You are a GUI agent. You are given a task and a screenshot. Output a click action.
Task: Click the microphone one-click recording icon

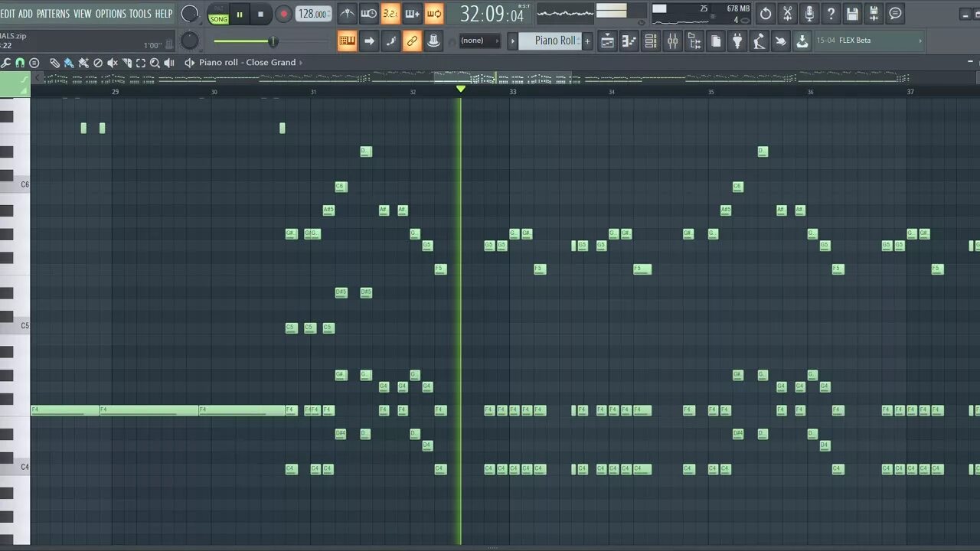[x=809, y=13]
